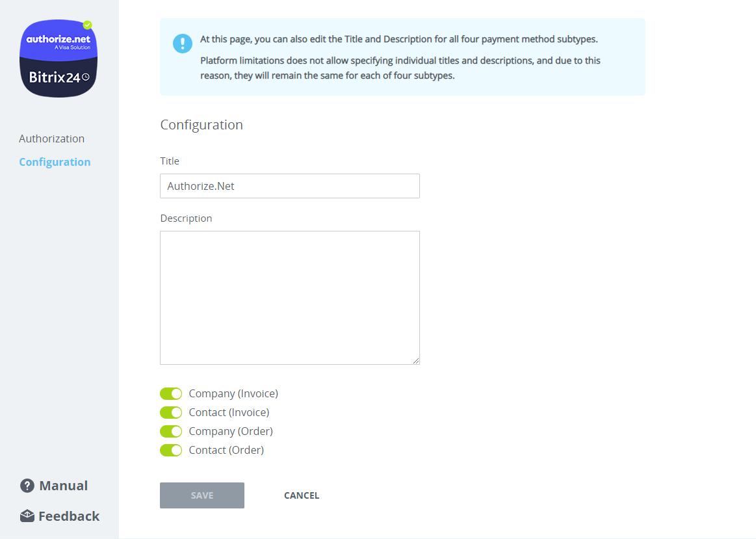Screen dimensions: 756x539
Task: Focus the Title input field
Action: pos(289,186)
